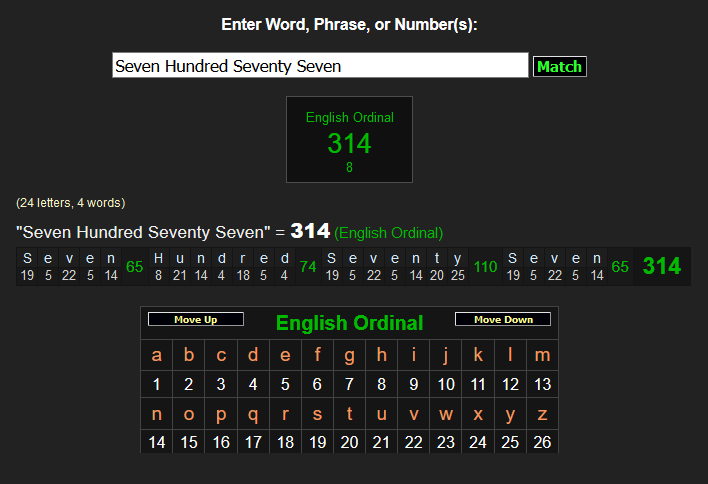Click the Move Down button

pos(502,320)
